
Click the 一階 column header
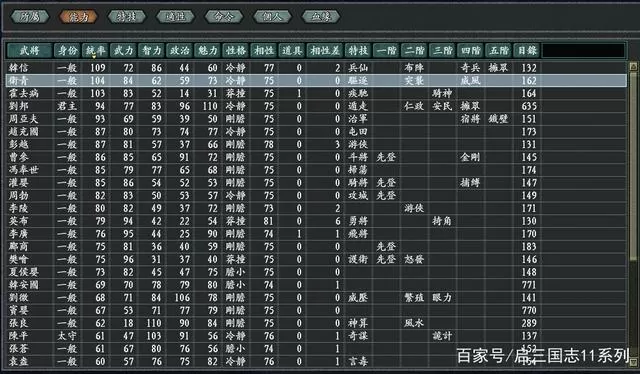pyautogui.click(x=386, y=51)
